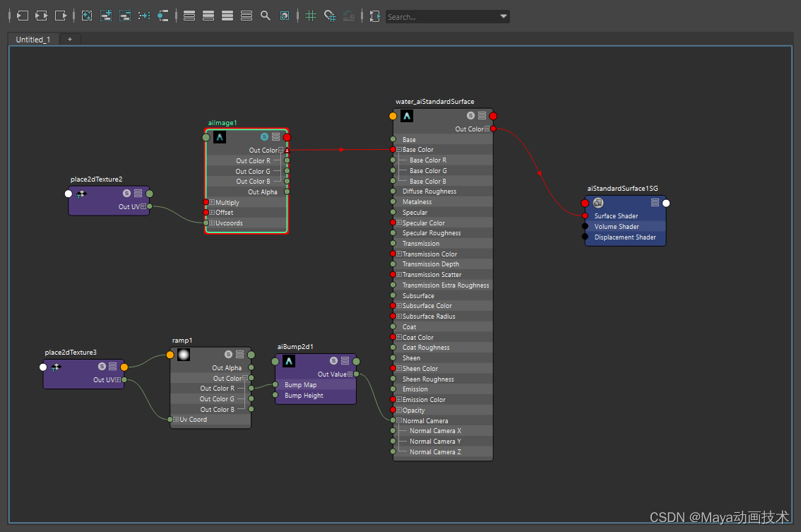Toggle solo S on aiBump2d1 node
Viewport: 801px width, 532px height.
click(x=333, y=361)
